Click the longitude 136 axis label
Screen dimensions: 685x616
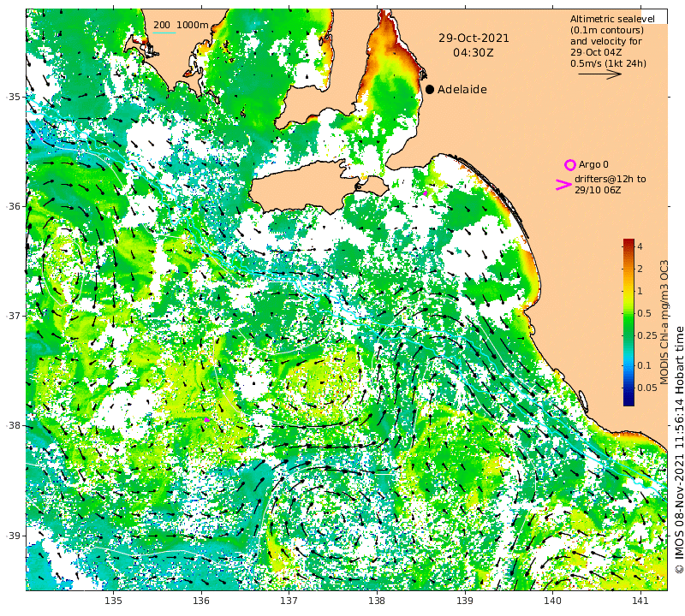[201, 601]
